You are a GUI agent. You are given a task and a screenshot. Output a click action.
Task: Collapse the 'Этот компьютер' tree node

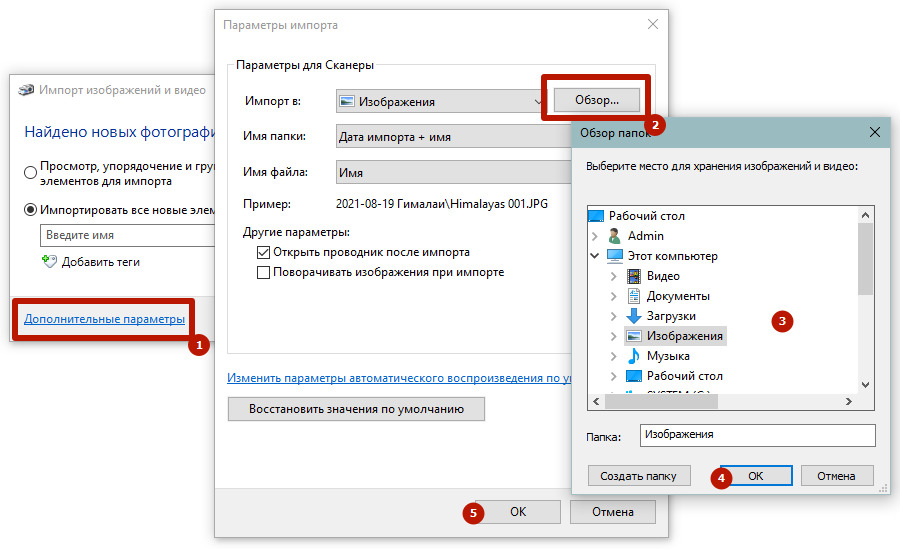tap(596, 256)
